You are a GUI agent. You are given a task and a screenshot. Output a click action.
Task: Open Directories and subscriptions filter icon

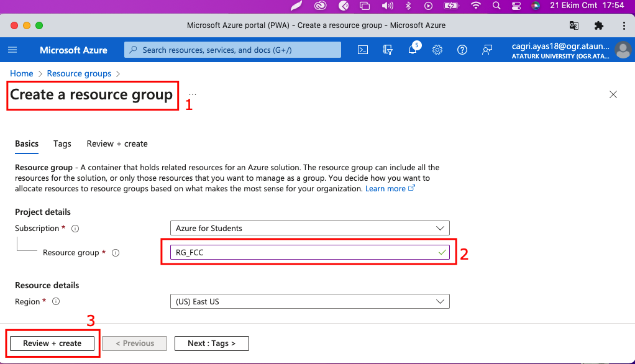(388, 50)
